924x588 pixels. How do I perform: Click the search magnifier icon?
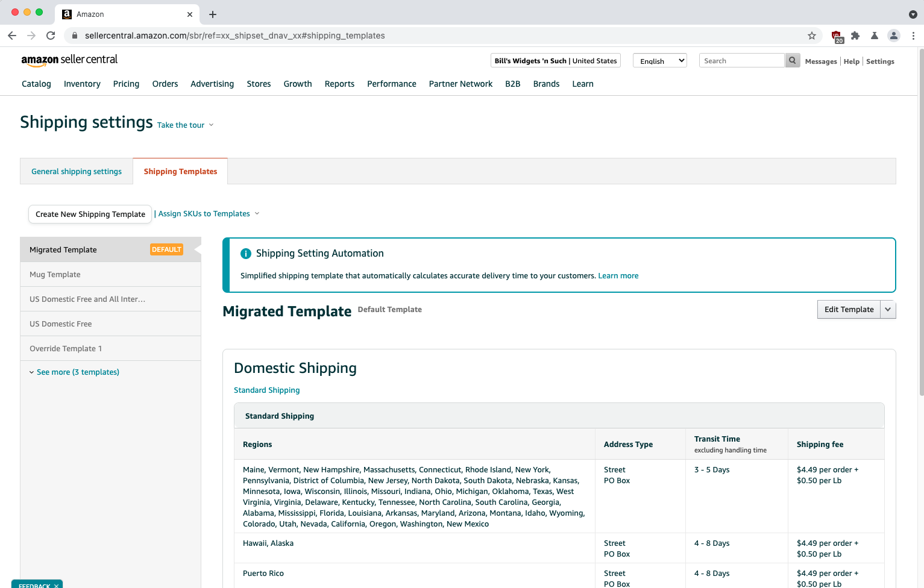pyautogui.click(x=792, y=60)
